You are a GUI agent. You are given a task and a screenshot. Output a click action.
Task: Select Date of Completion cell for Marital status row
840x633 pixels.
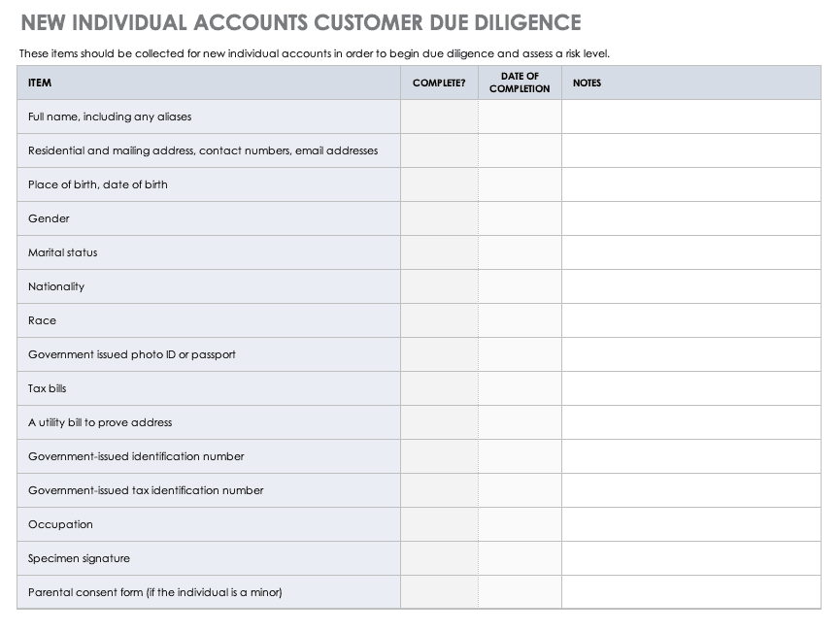click(520, 252)
